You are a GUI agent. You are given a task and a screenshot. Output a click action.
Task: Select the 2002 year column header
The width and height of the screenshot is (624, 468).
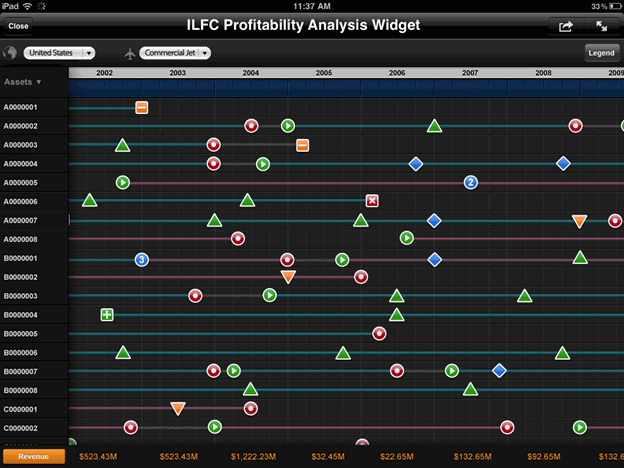(x=104, y=73)
